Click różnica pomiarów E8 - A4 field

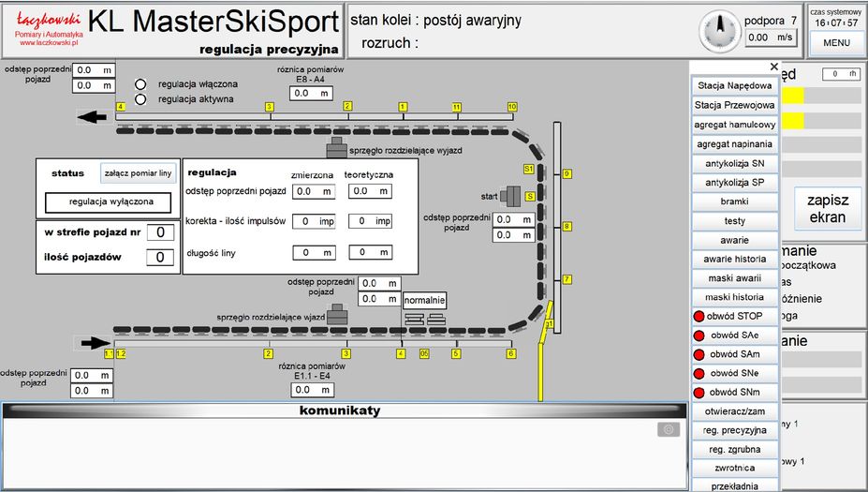point(311,93)
